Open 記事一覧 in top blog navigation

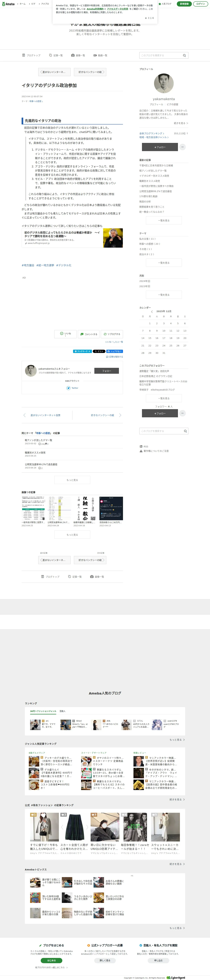tap(56, 56)
